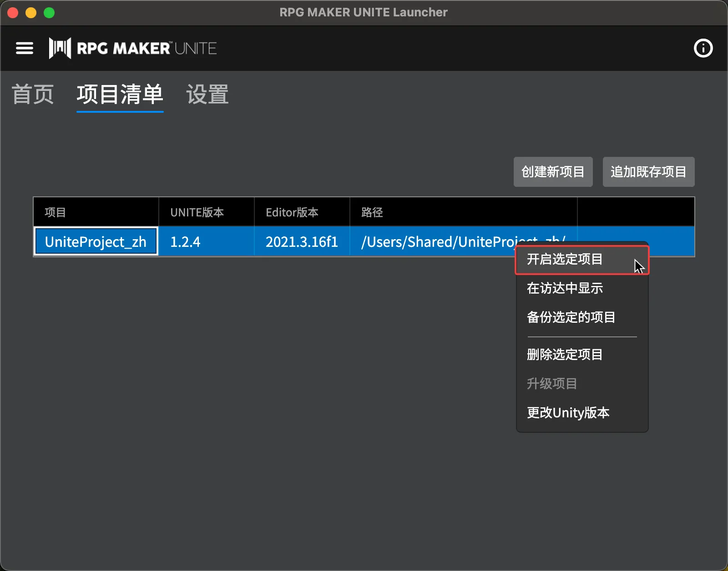Viewport: 728px width, 571px height.
Task: Choose 更改Unity版本 menu entry
Action: click(582, 413)
